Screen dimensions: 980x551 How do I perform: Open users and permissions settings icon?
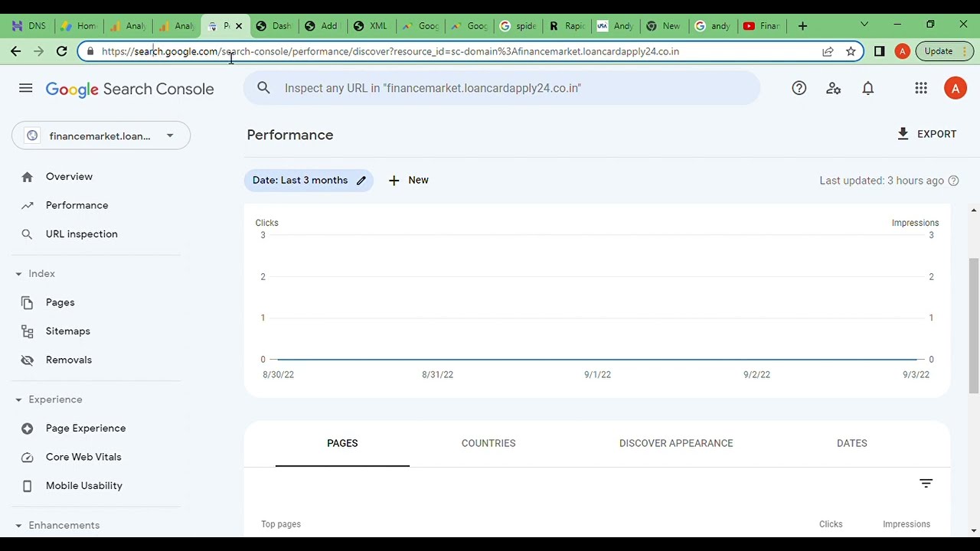coord(834,88)
